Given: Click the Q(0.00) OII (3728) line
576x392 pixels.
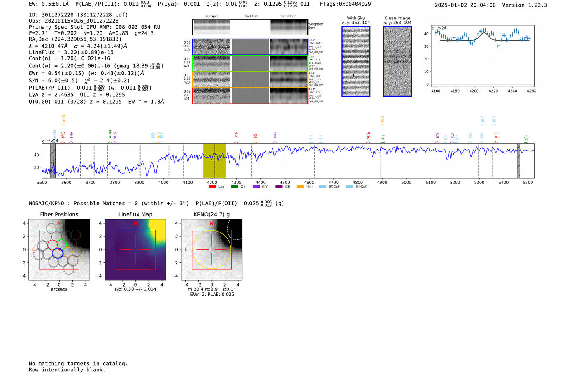Looking at the screenshot, I should 96,102.
